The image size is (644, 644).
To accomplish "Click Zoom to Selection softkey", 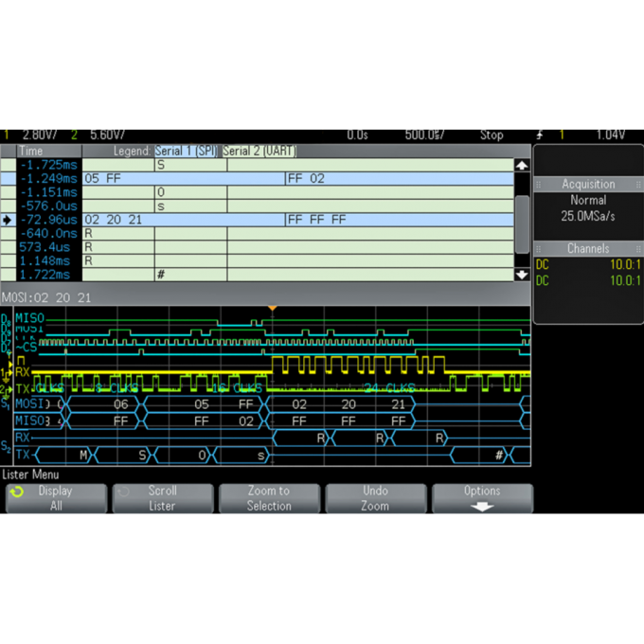I will pos(269,498).
